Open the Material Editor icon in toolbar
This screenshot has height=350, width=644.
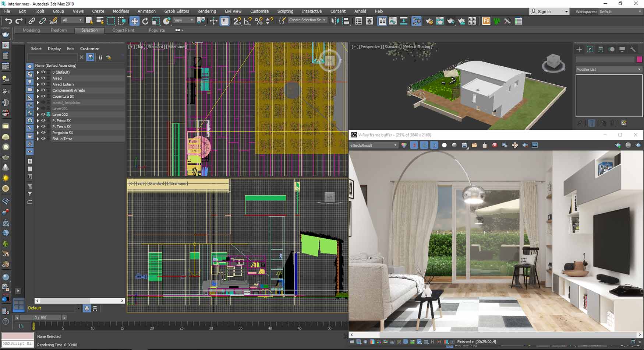click(x=416, y=21)
